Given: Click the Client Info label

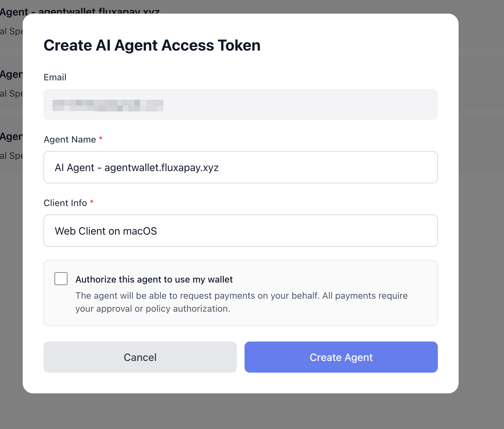Looking at the screenshot, I should coord(65,203).
